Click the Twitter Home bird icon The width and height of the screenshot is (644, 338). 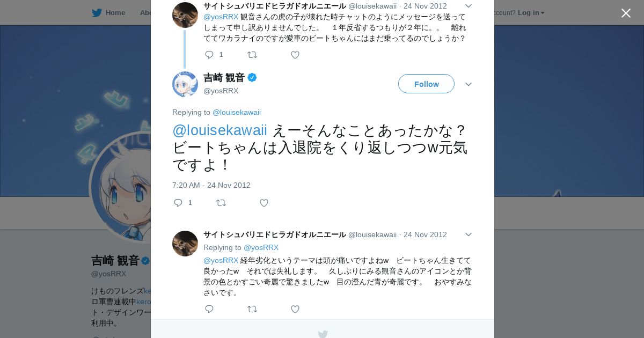pos(97,13)
